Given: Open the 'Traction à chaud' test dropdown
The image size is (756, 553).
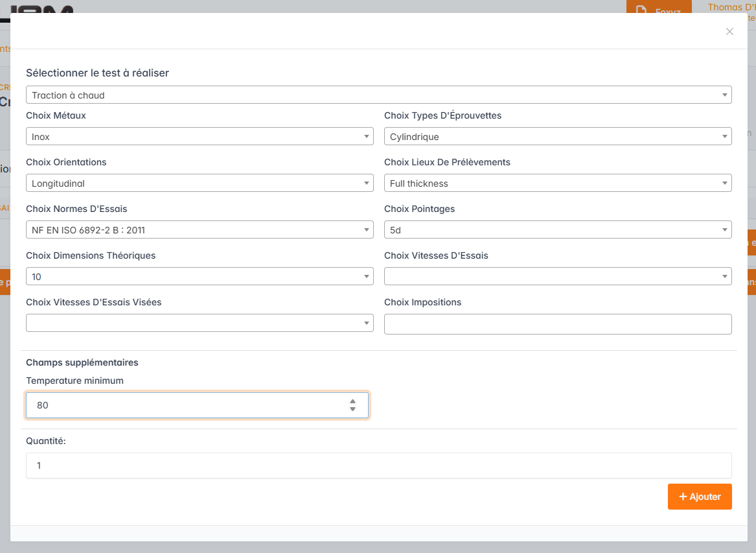Looking at the screenshot, I should click(378, 95).
